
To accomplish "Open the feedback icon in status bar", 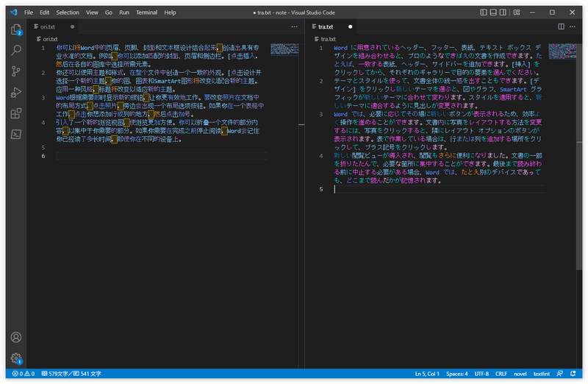I will [x=559, y=374].
